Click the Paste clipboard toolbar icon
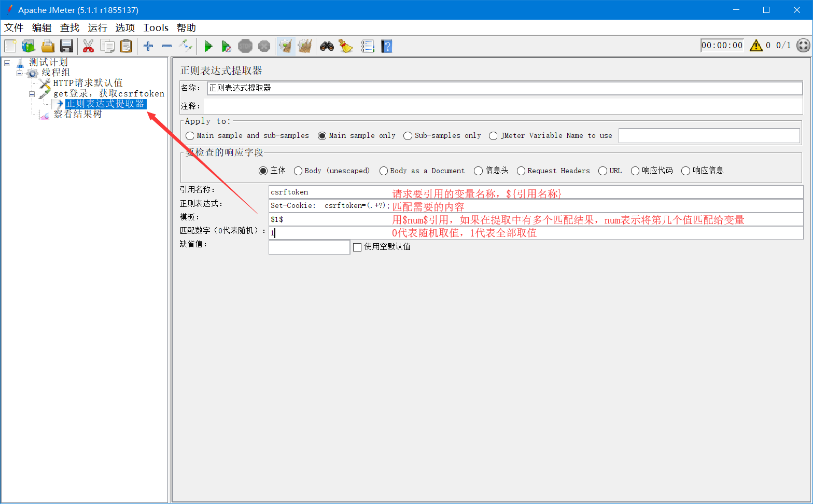This screenshot has height=504, width=813. (126, 46)
